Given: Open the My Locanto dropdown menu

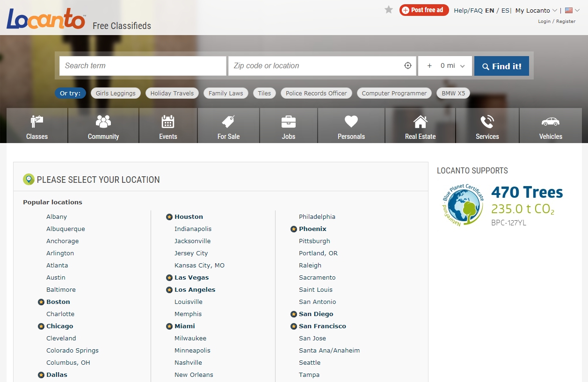Looking at the screenshot, I should click(x=536, y=10).
